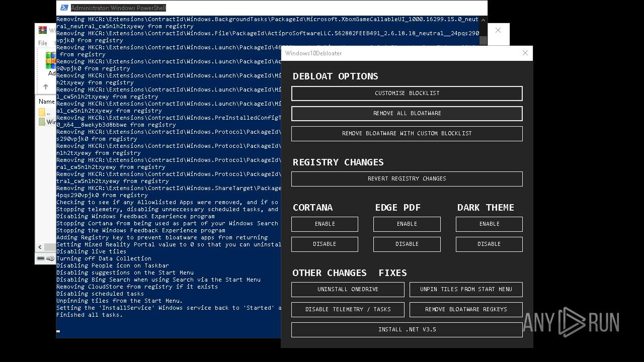
Task: Click the WinRAR up-one-level arrow
Action: 46,87
